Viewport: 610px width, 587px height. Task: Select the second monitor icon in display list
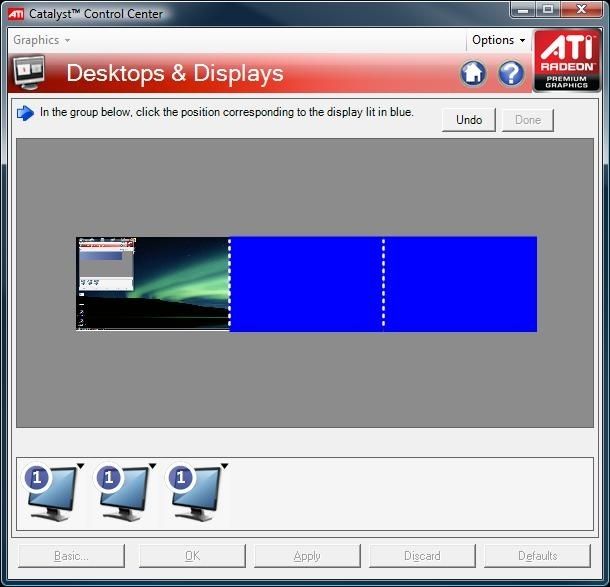pyautogui.click(x=124, y=493)
